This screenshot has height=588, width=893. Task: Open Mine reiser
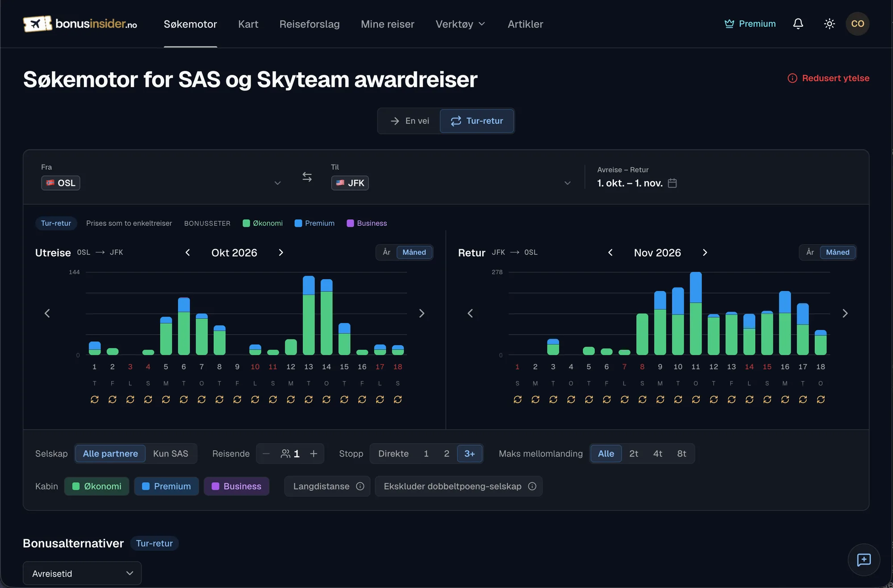tap(388, 24)
